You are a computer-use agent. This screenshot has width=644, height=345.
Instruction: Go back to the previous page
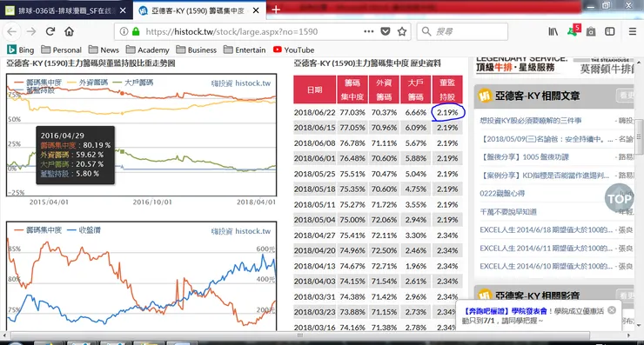tap(12, 31)
